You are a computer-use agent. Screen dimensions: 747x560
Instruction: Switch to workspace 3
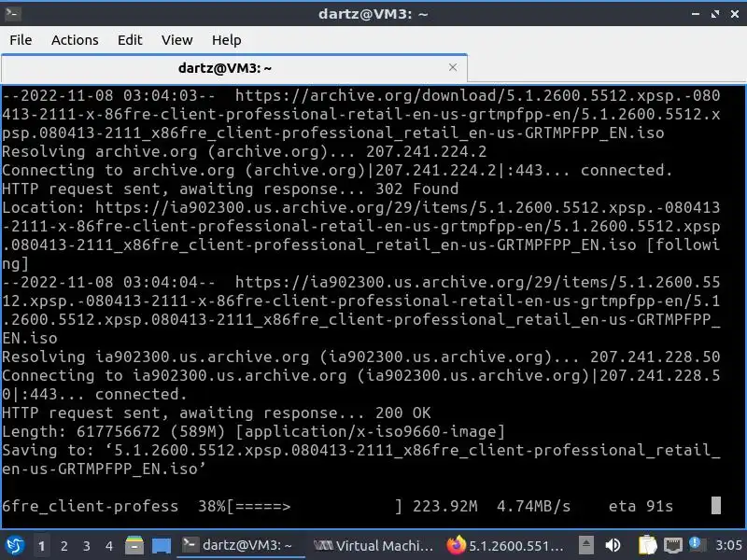tap(86, 546)
